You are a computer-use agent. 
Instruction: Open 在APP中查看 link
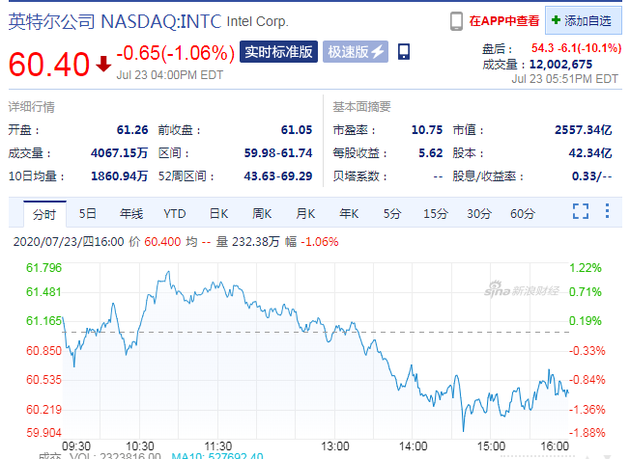point(505,20)
